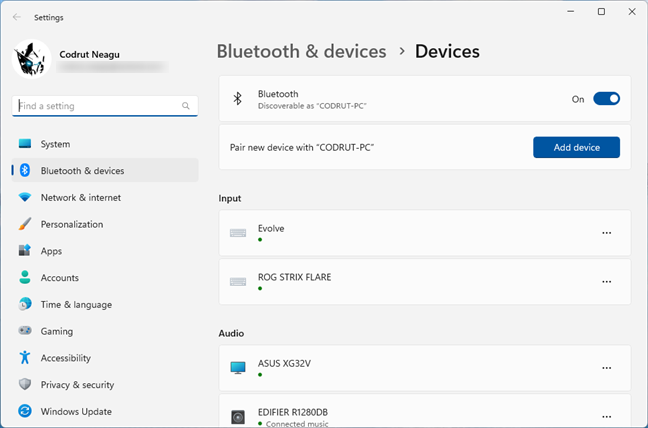Click 'Pair new device with "CODRUT-PC"' text
This screenshot has width=648, height=428.
point(302,147)
